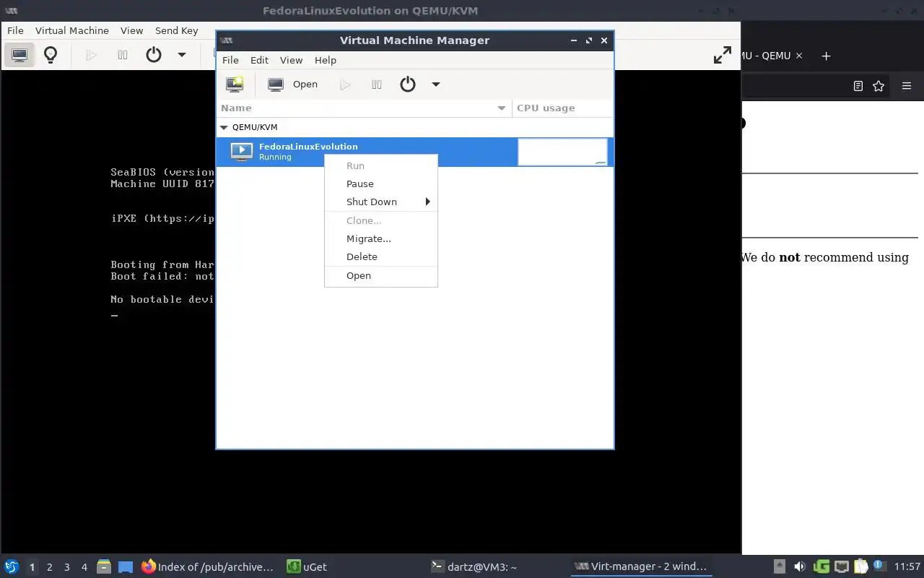Click the grayed Run play icon in Virtual Machine Manager toolbar
924x578 pixels.
coord(345,85)
